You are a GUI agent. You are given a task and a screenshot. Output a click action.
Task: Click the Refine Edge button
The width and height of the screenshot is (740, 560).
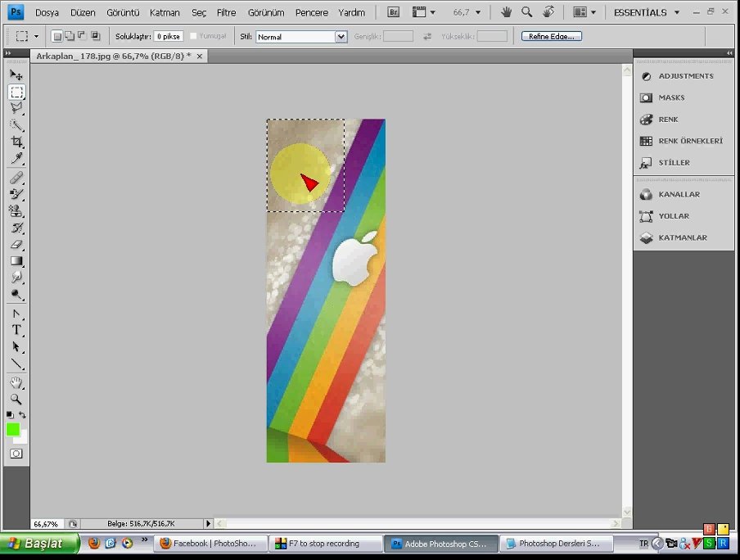pos(551,36)
